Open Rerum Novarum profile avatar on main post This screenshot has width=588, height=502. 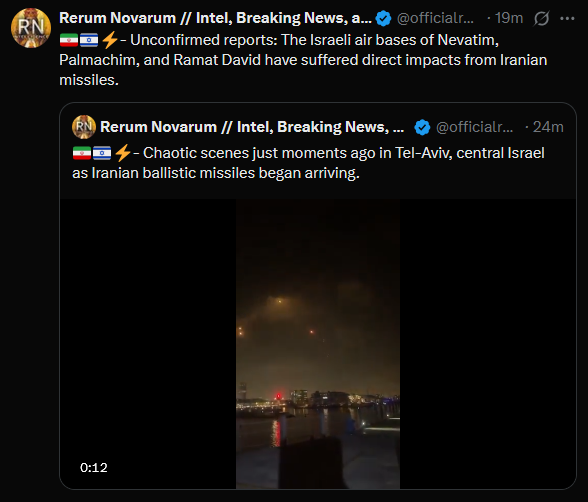31,28
